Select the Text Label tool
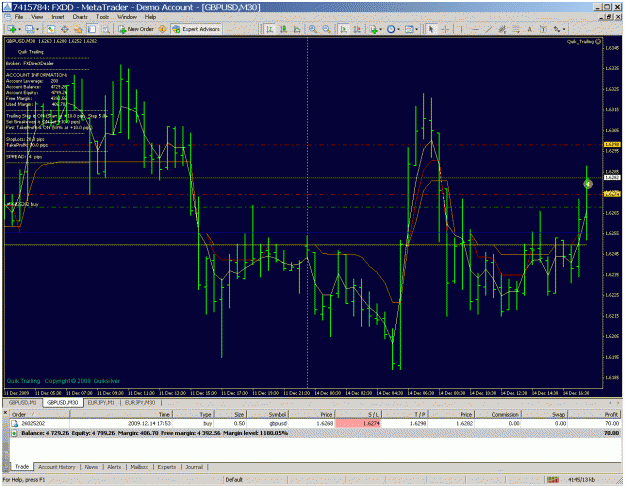Screen dimensions: 625x486 click(x=543, y=29)
